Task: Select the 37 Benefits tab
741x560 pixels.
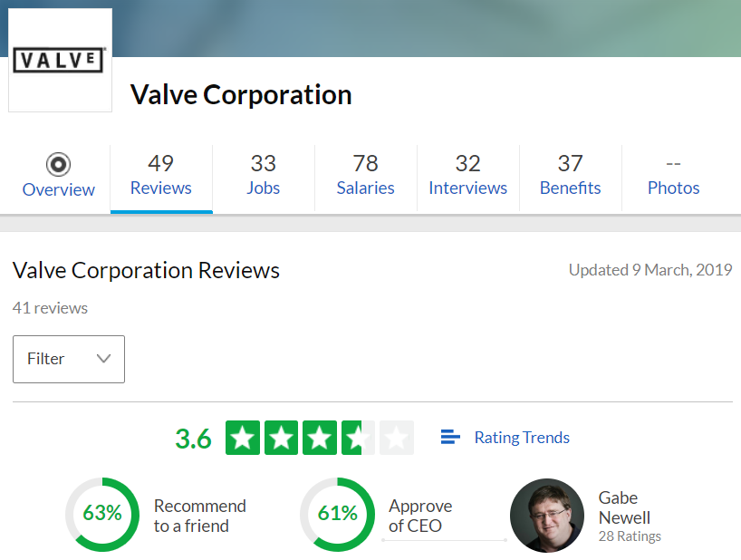Action: click(571, 176)
